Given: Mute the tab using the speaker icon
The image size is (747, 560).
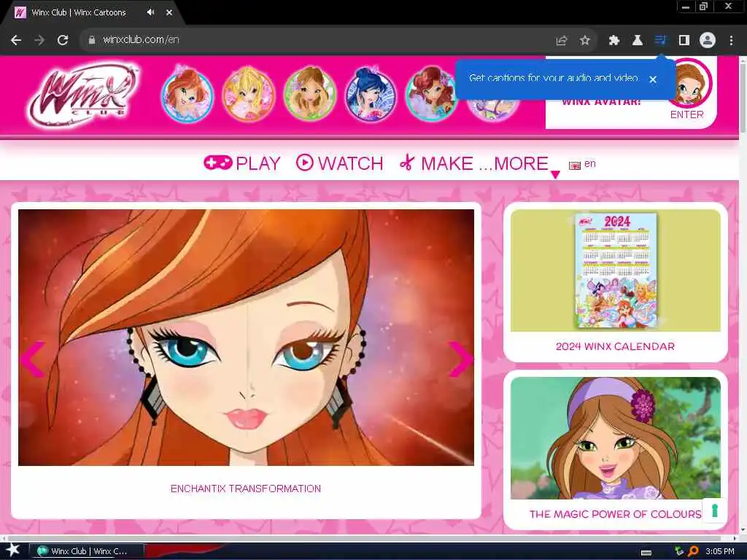Looking at the screenshot, I should coord(150,12).
